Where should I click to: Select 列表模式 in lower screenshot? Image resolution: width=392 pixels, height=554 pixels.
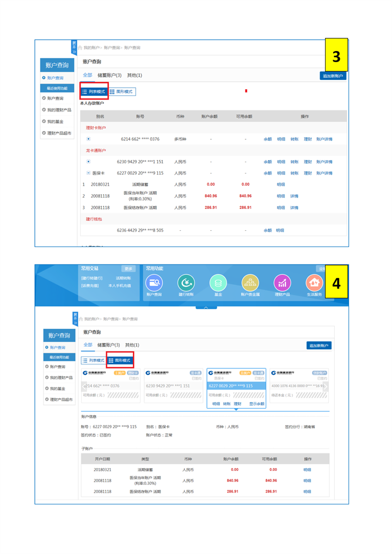(x=94, y=360)
